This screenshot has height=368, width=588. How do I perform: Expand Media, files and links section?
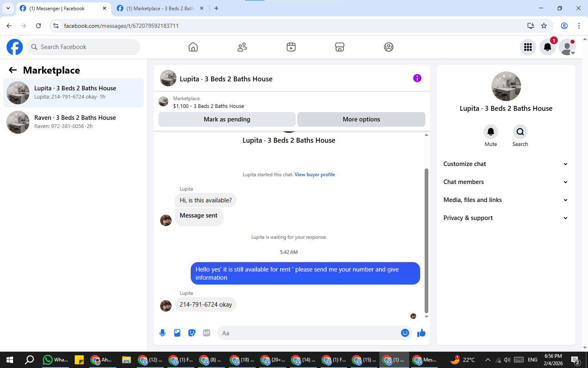[506, 200]
